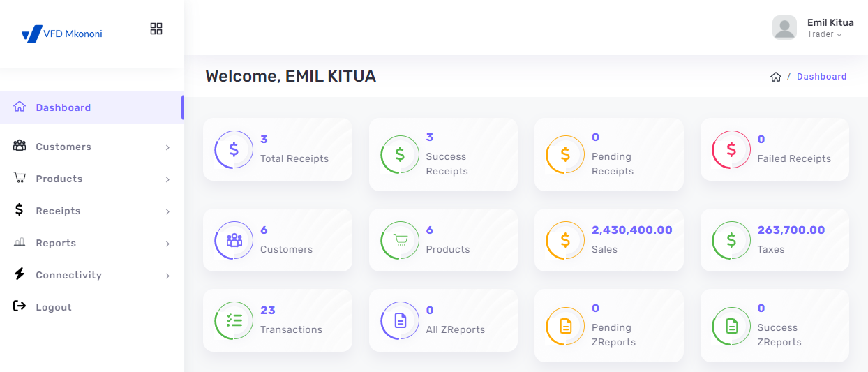Click the Connectivity lightning bolt icon
The height and width of the screenshot is (372, 868).
pos(20,274)
